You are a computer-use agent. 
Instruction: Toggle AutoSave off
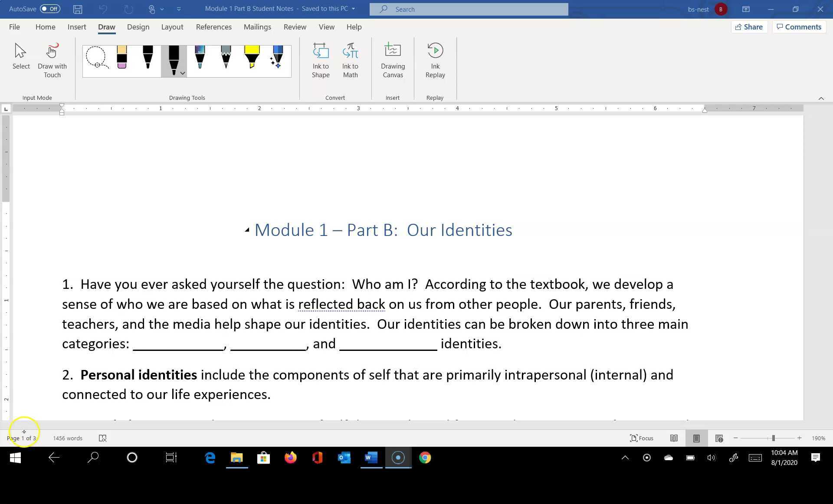pos(49,9)
